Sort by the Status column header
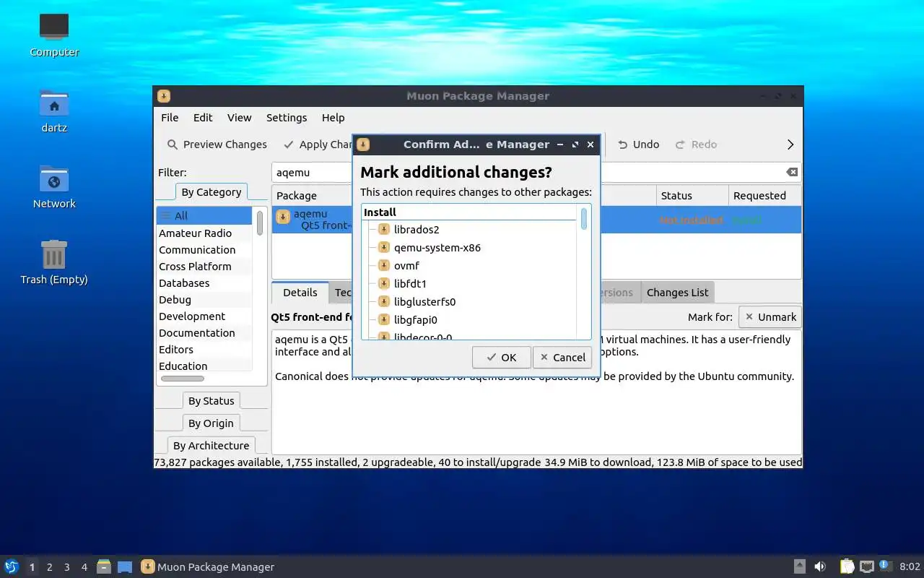The width and height of the screenshot is (924, 578). tap(692, 196)
